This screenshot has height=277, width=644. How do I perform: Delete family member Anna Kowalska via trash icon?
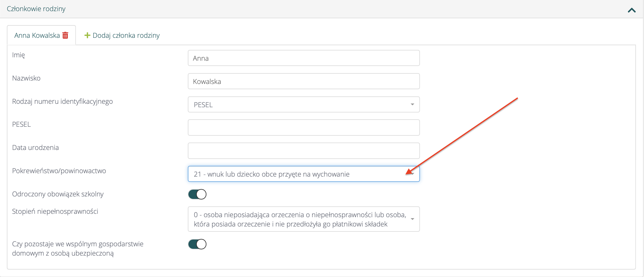pos(65,35)
